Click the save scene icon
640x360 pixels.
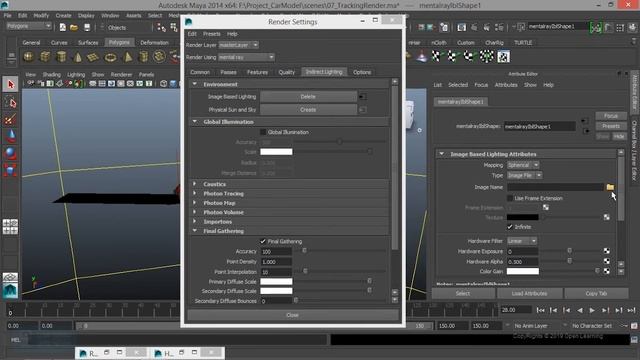87,27
